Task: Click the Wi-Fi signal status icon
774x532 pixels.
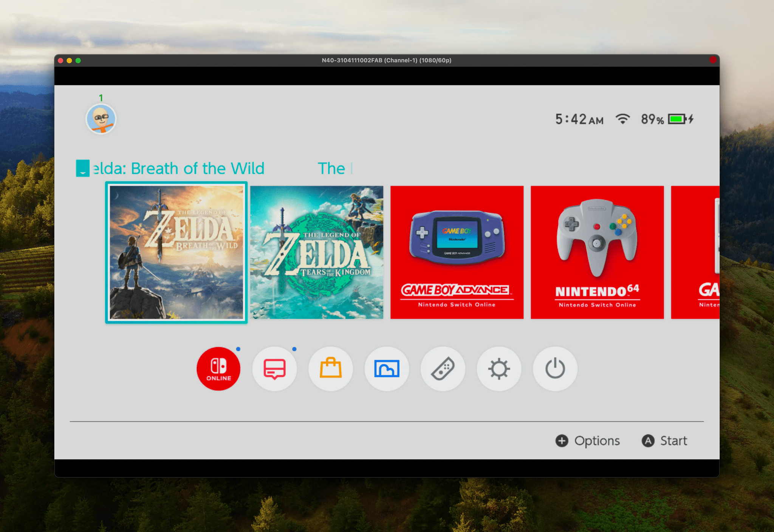Action: [622, 119]
